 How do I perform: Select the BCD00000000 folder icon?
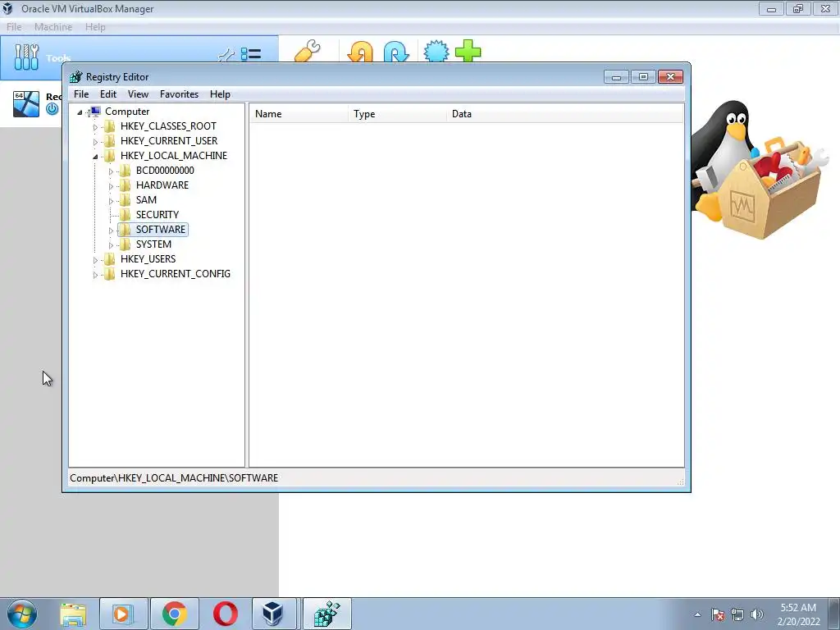coord(125,171)
